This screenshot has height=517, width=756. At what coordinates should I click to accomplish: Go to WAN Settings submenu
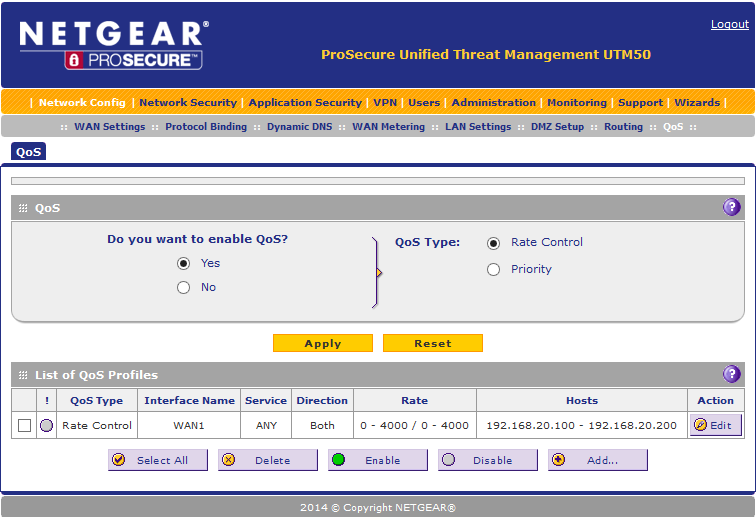pyautogui.click(x=109, y=126)
